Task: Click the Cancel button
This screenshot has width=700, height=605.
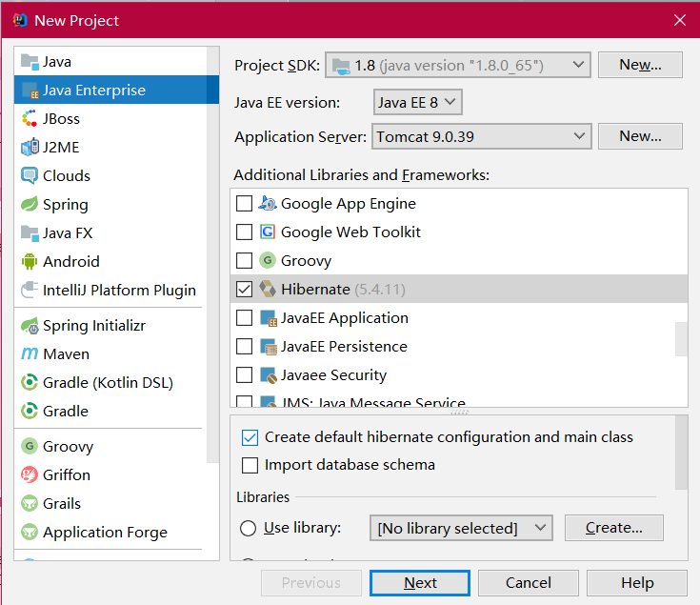Action: 529,583
